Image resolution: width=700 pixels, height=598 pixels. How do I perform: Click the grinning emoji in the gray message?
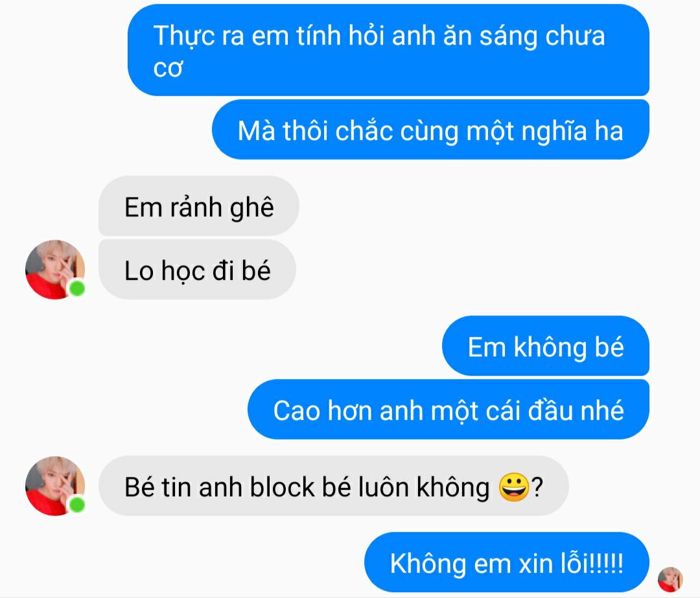coord(514,487)
